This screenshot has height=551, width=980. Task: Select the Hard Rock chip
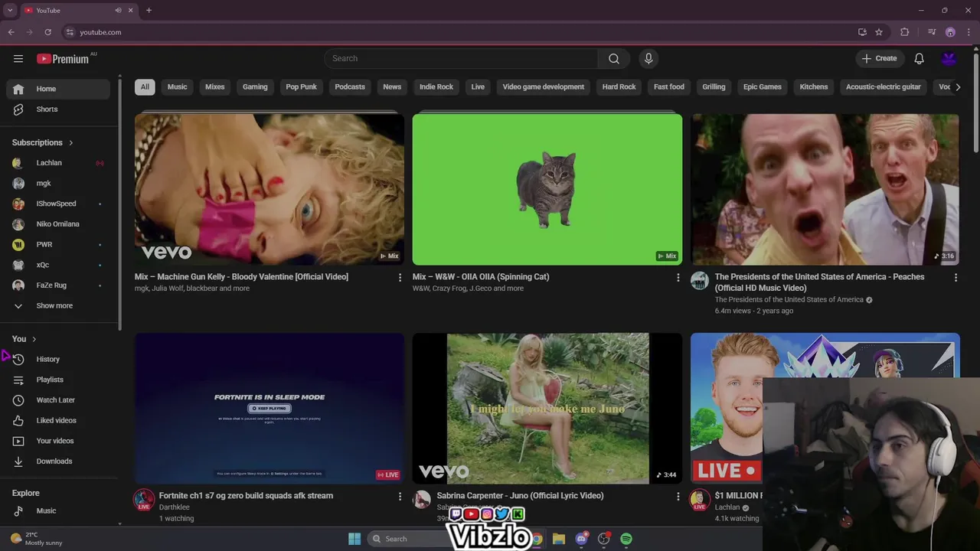tap(619, 86)
